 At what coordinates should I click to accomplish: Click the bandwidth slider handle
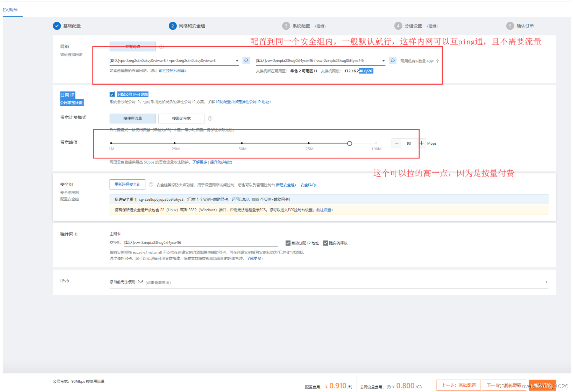pos(349,143)
